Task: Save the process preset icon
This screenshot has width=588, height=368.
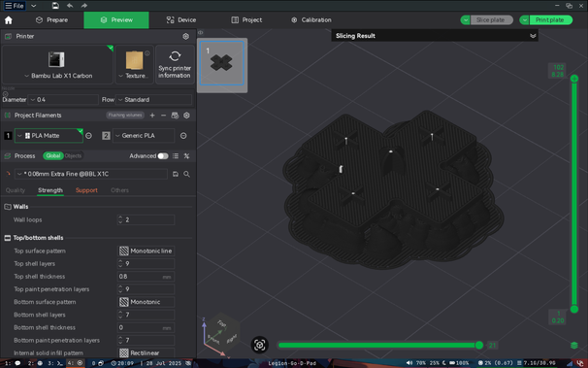Action: 175,174
